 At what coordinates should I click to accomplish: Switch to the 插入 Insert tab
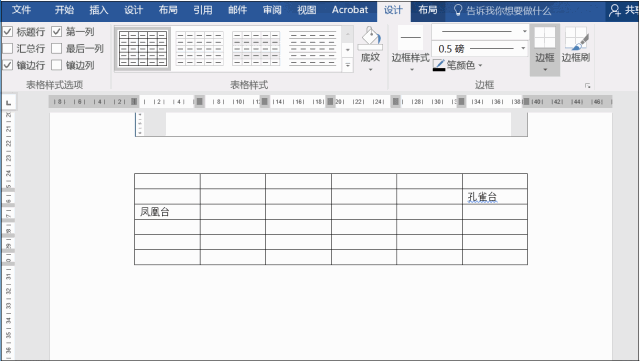pos(99,10)
